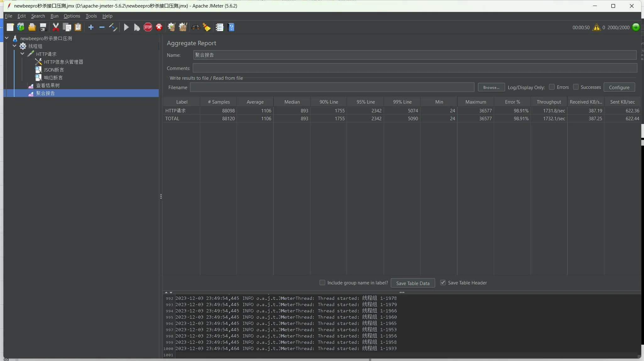Collapse the 线程组 tree node
Screen dimensions: 644x361
click(14, 46)
